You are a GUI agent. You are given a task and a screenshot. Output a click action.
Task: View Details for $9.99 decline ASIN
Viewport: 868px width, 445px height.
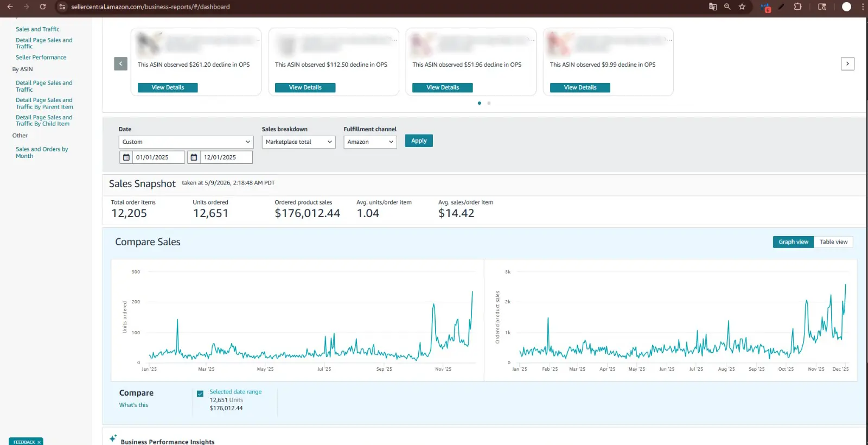pyautogui.click(x=580, y=87)
